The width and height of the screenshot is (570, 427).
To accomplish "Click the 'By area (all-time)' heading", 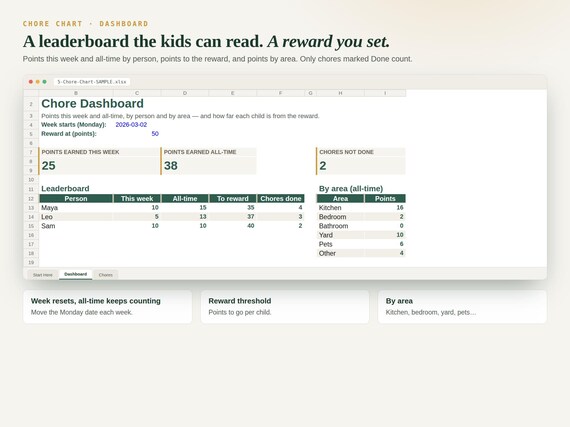I will [351, 189].
